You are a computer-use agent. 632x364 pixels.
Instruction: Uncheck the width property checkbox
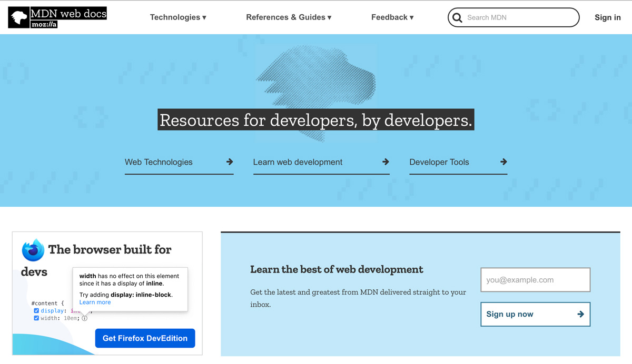[x=36, y=318]
